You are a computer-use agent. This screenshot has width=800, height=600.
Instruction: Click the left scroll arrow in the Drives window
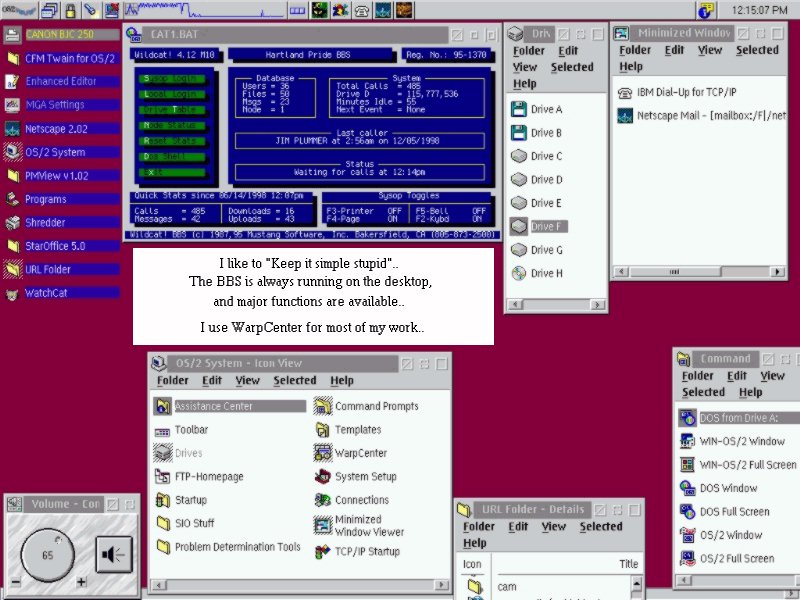[516, 305]
